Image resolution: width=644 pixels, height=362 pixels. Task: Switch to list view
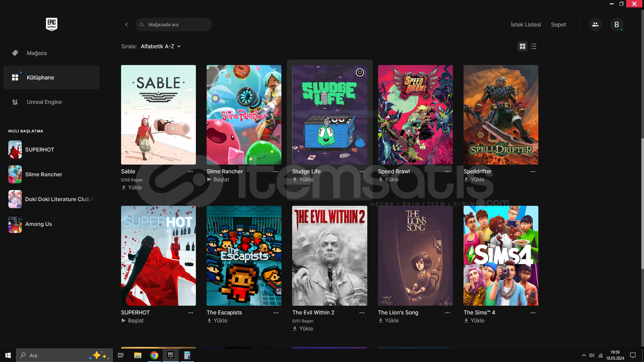[x=534, y=46]
